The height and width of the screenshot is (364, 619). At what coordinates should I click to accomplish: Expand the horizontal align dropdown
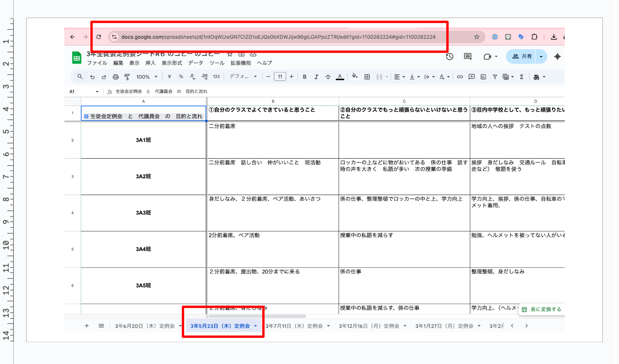click(x=399, y=77)
